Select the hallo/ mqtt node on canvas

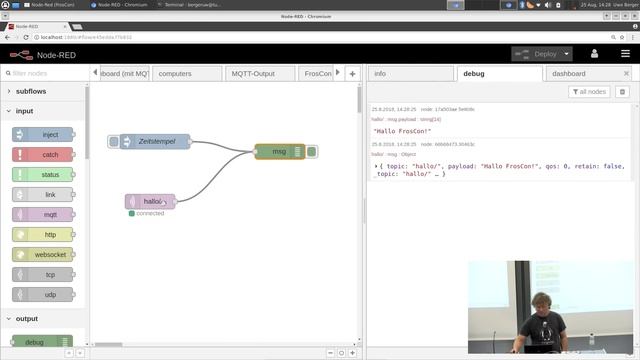click(150, 202)
